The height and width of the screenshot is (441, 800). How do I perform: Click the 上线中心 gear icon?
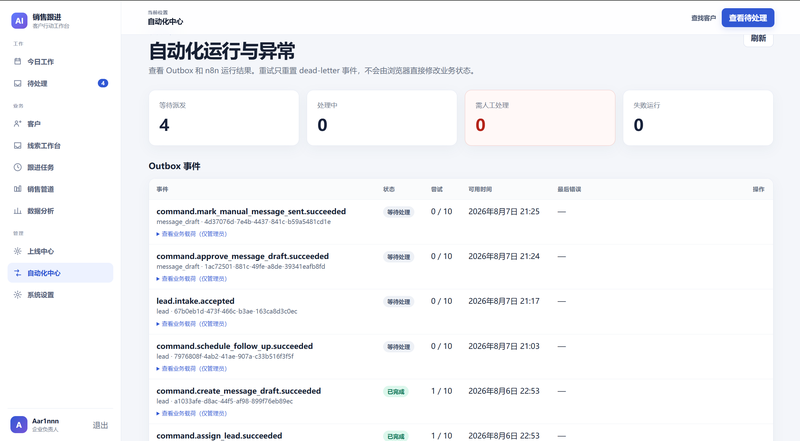(17, 251)
